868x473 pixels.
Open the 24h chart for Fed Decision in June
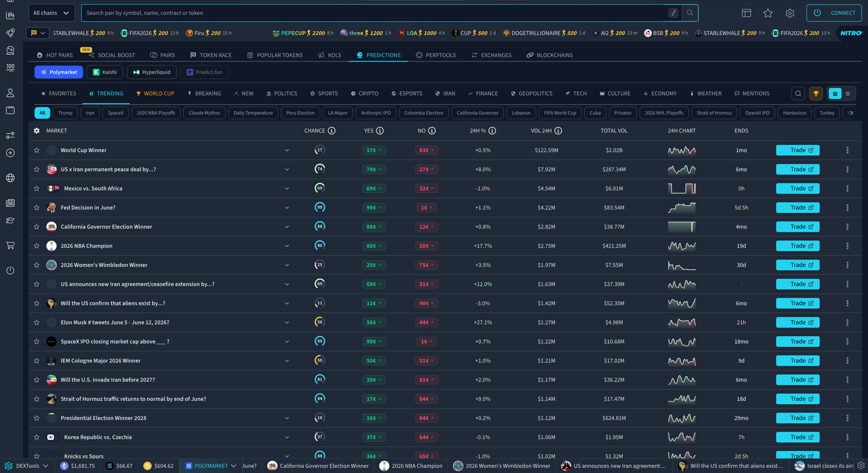coord(682,208)
